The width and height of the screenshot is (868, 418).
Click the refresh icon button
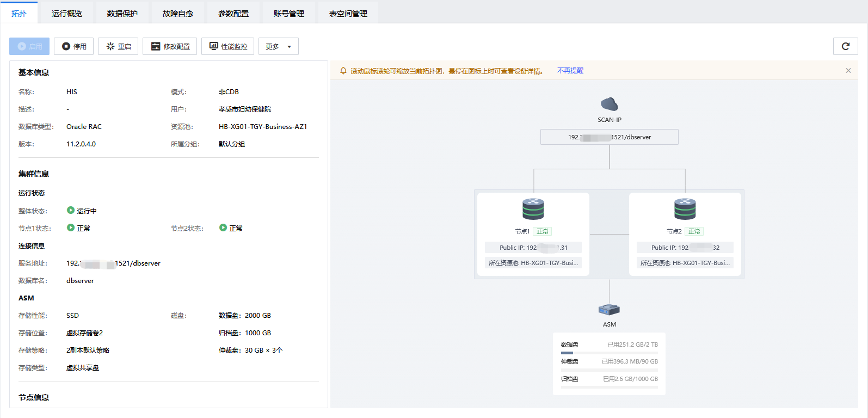[845, 46]
